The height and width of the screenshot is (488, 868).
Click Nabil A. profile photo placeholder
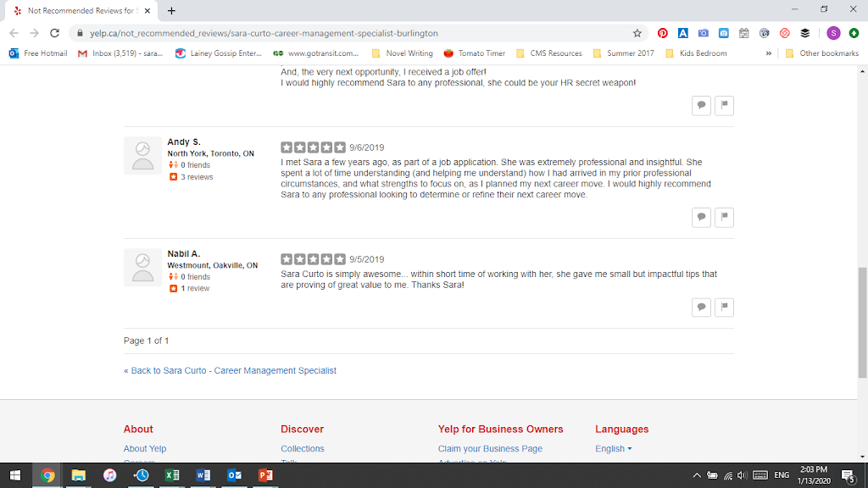[142, 267]
